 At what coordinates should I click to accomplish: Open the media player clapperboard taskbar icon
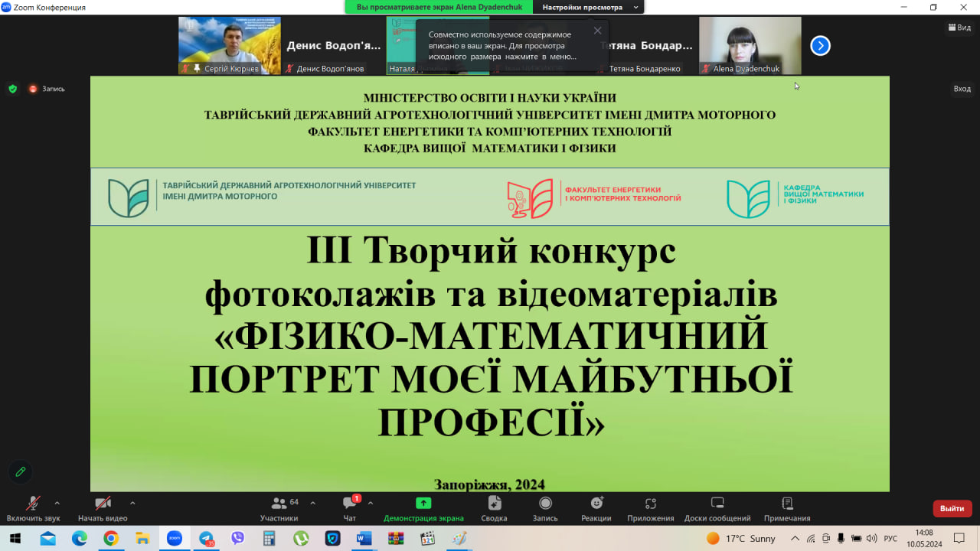[x=427, y=539]
